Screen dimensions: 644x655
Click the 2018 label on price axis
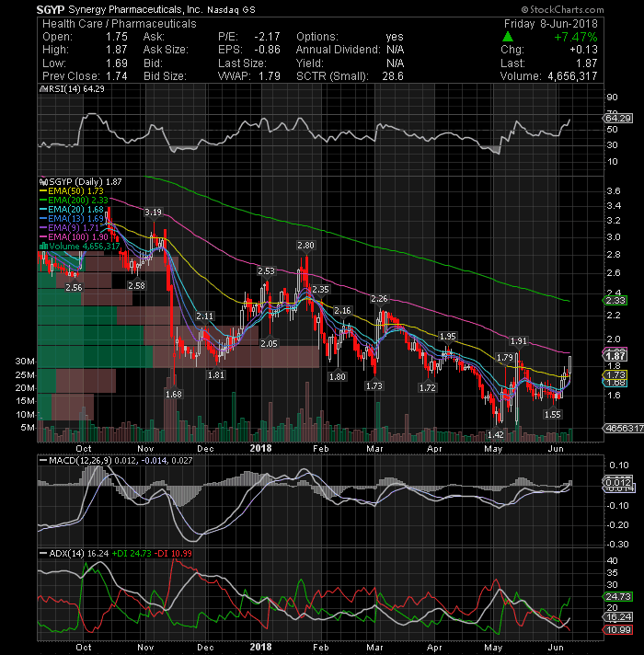[260, 448]
